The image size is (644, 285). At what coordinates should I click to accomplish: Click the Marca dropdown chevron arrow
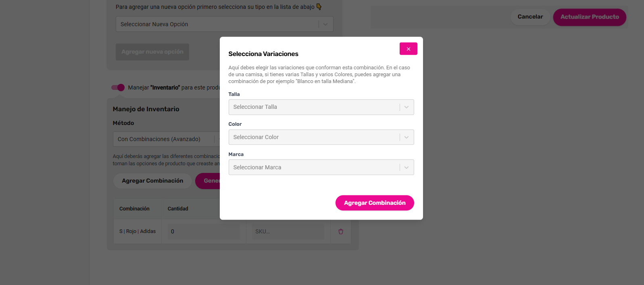coord(406,167)
